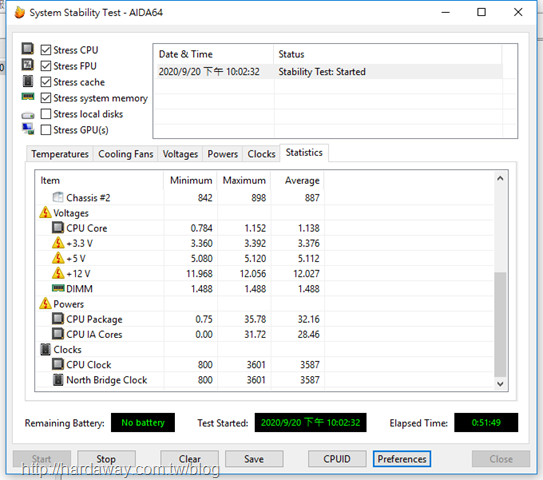Click the statistics list scroll-up arrow
The image size is (543, 480).
point(500,179)
